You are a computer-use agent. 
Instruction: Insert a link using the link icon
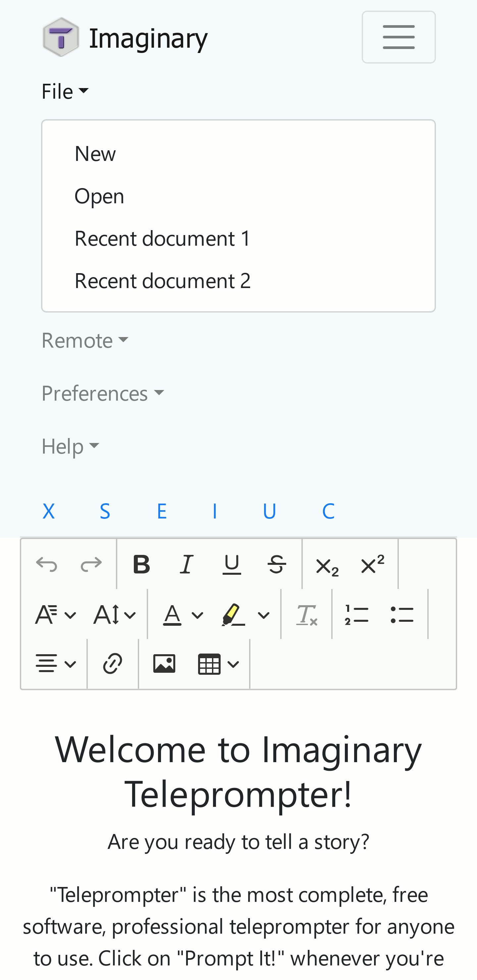click(113, 664)
